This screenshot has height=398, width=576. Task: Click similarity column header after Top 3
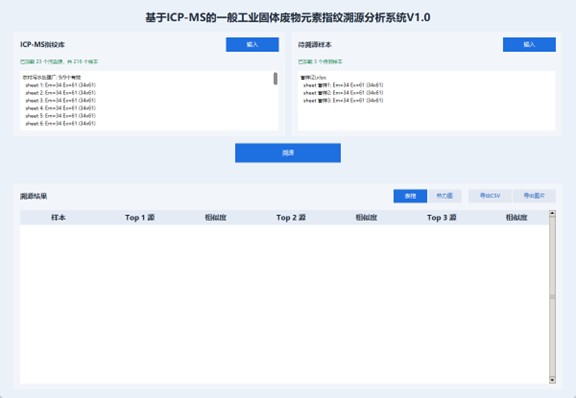point(516,218)
